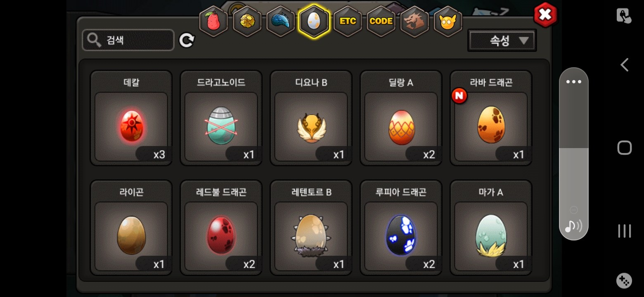Tap the 레텐토르 B spiked egg

tap(311, 228)
